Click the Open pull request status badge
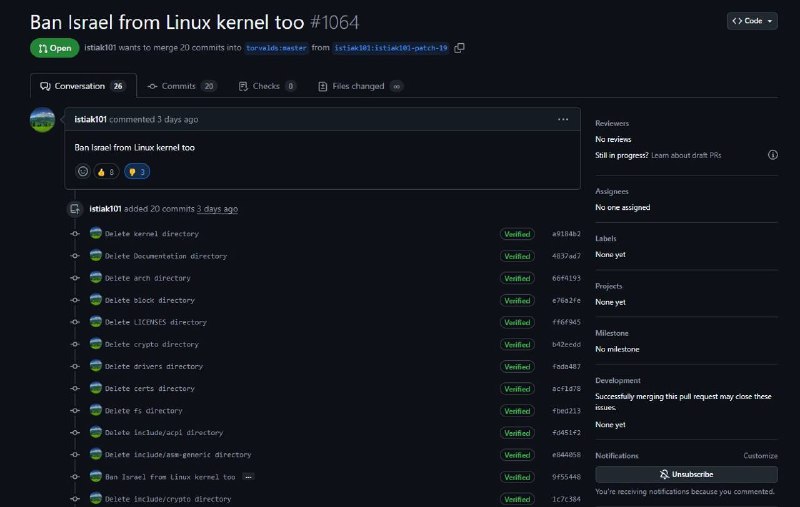 [55, 48]
